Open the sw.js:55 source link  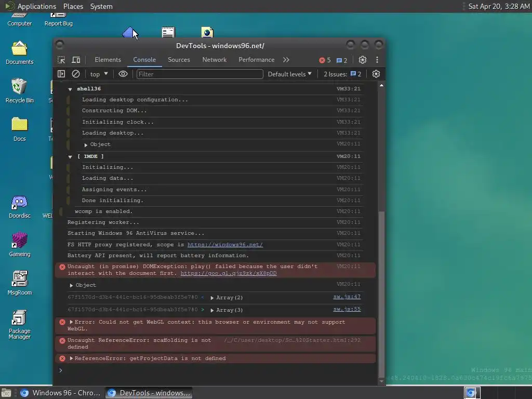(x=347, y=309)
